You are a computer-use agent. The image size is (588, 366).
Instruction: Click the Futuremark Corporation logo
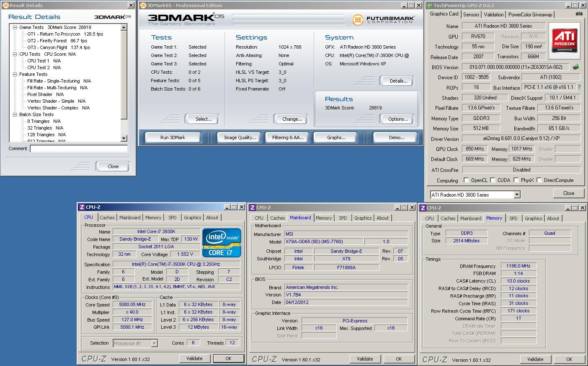point(384,19)
